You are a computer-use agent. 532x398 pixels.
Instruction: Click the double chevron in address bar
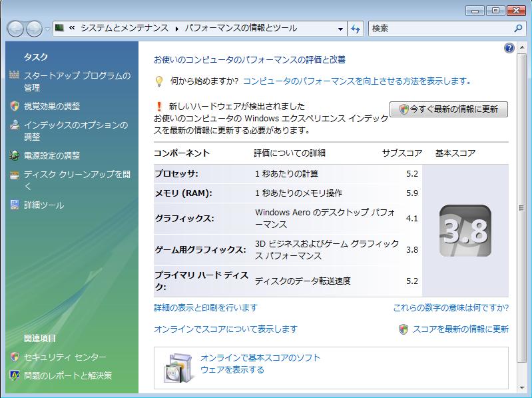click(72, 28)
